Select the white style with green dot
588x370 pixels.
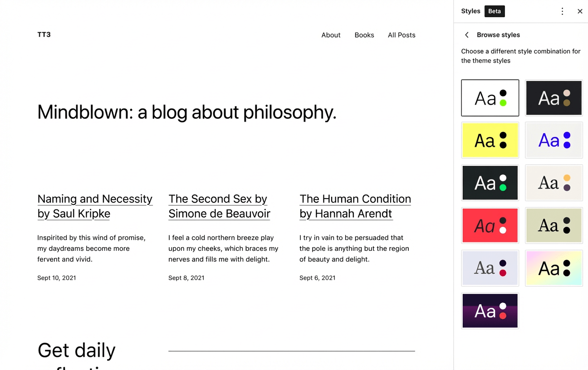[x=490, y=98]
